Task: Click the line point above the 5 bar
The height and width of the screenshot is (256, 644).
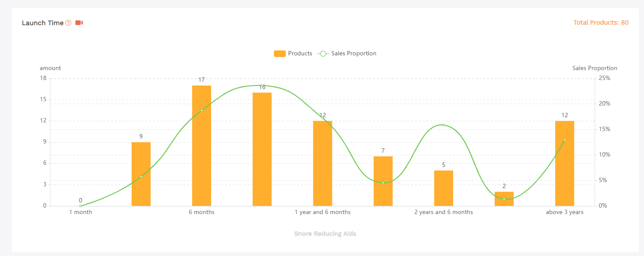Action: (x=443, y=125)
